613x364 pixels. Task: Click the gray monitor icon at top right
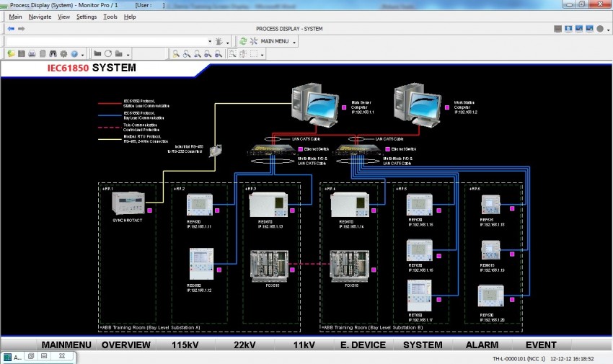[558, 29]
